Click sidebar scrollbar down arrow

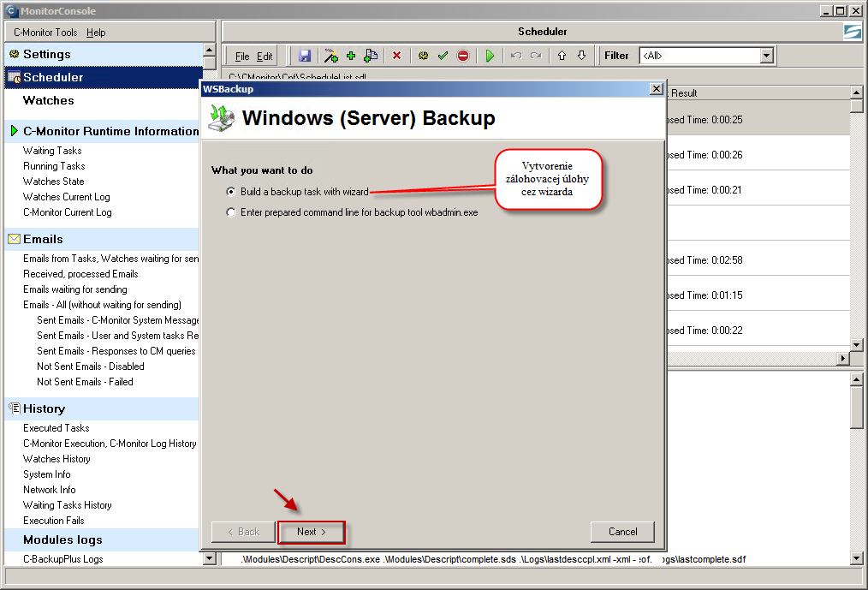tap(209, 559)
